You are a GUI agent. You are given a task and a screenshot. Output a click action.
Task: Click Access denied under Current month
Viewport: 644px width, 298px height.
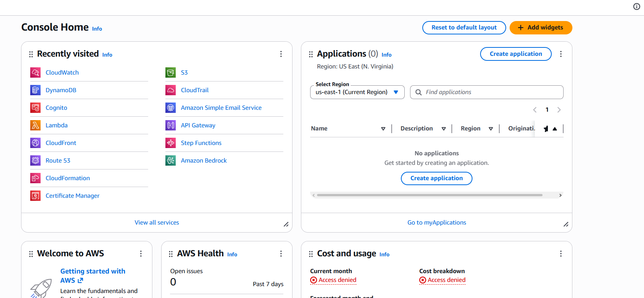click(x=333, y=280)
